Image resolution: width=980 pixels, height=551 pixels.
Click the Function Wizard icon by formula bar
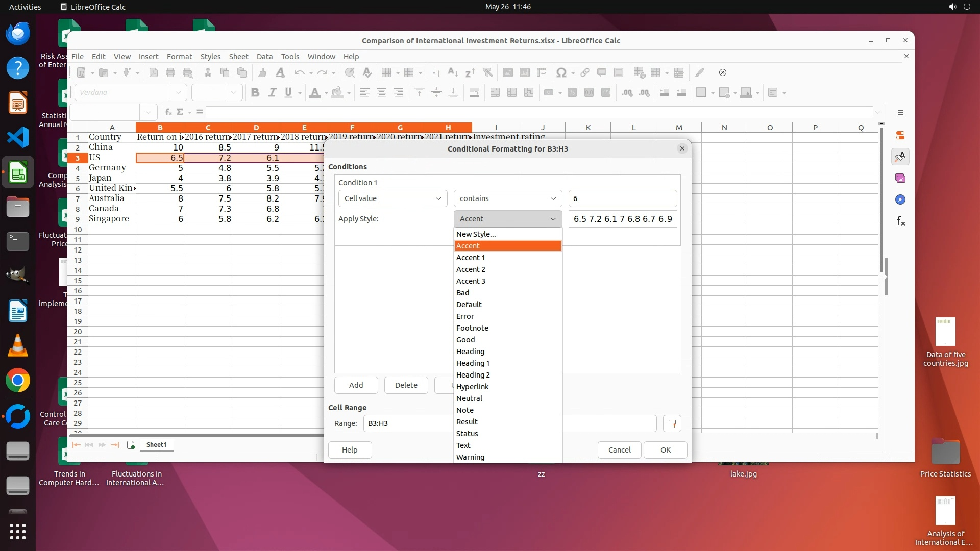168,112
